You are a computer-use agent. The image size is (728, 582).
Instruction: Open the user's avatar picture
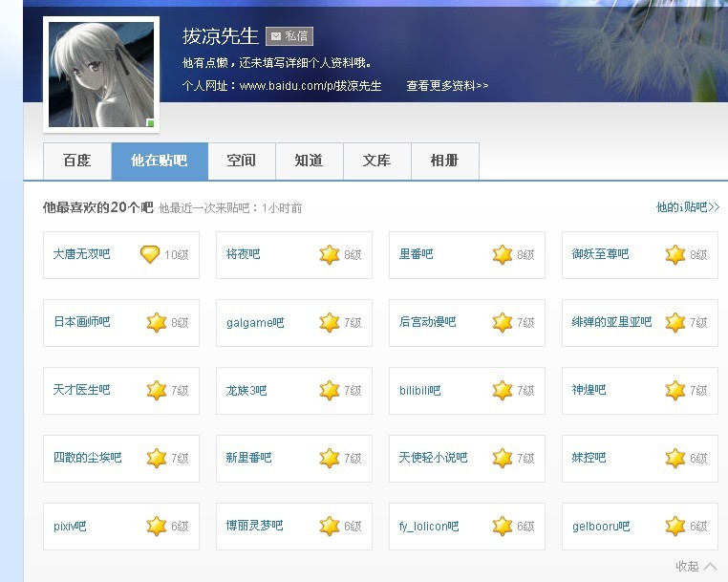pyautogui.click(x=101, y=75)
